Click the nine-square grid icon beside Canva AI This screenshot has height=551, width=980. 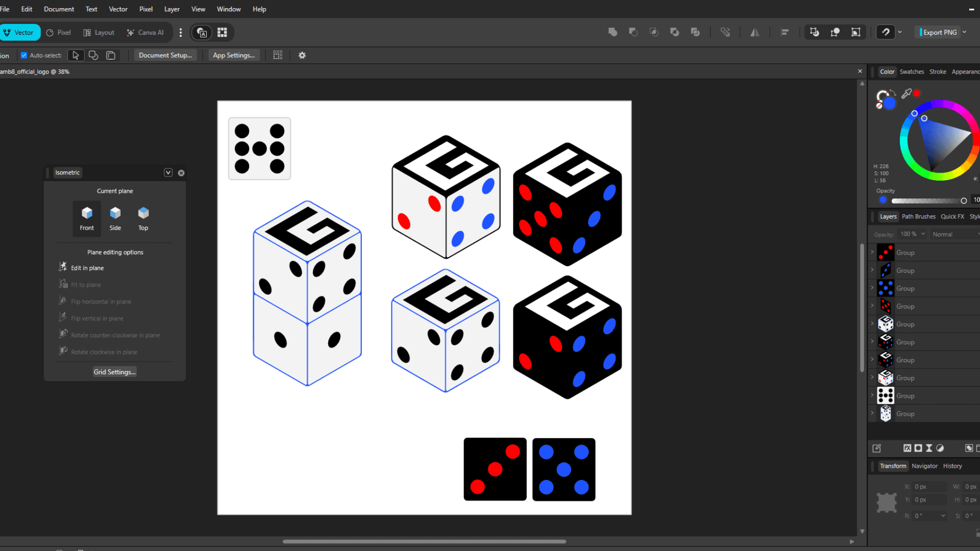tap(222, 32)
